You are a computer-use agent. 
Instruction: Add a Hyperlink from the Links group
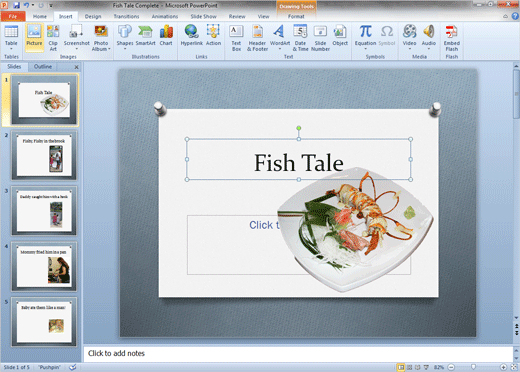(192, 36)
